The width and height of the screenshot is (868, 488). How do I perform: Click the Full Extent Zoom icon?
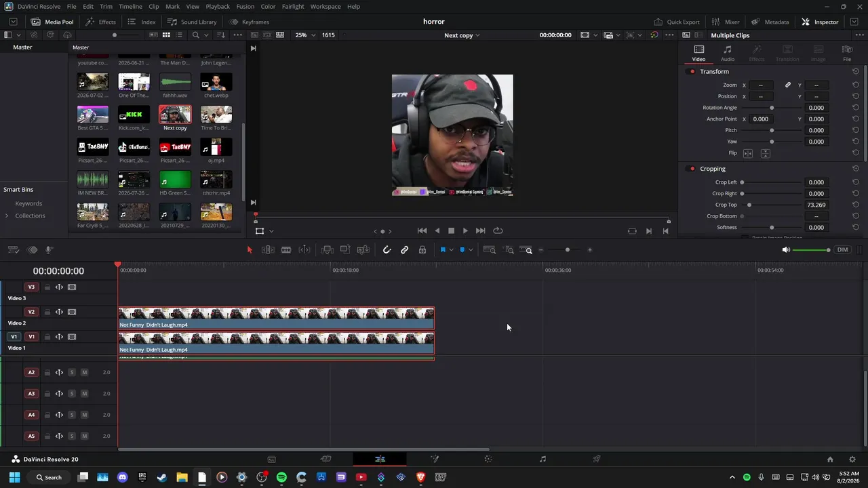489,250
